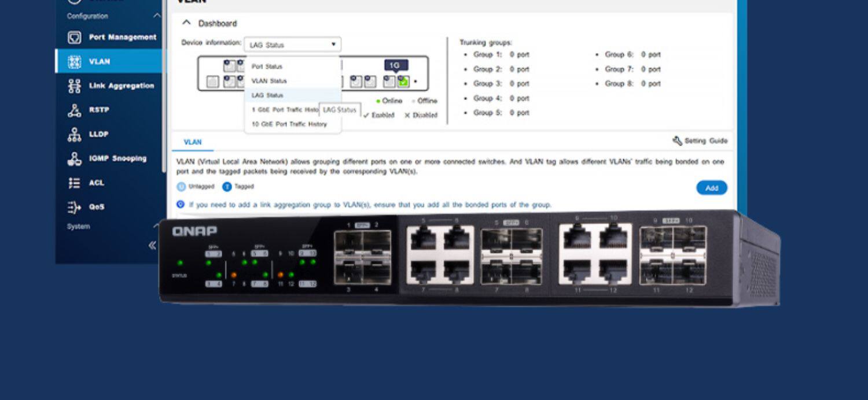Select the green checked port in diagram
This screenshot has width=868, height=400.
(x=403, y=82)
